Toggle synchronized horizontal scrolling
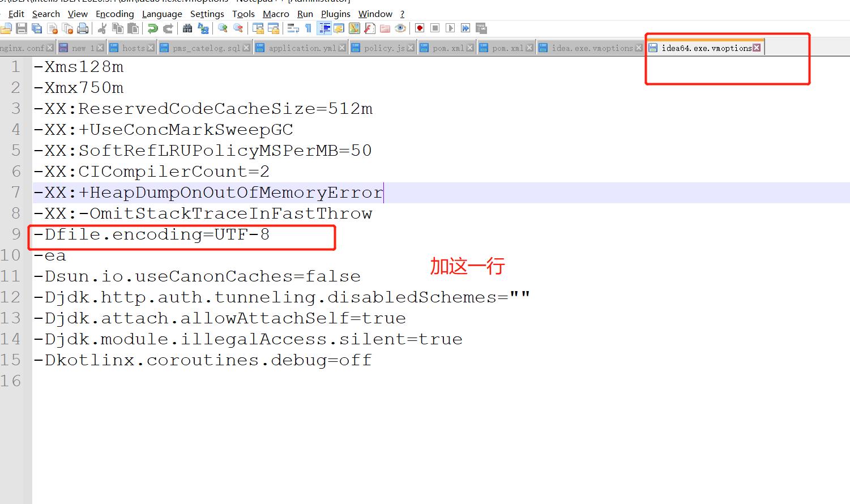 274,28
